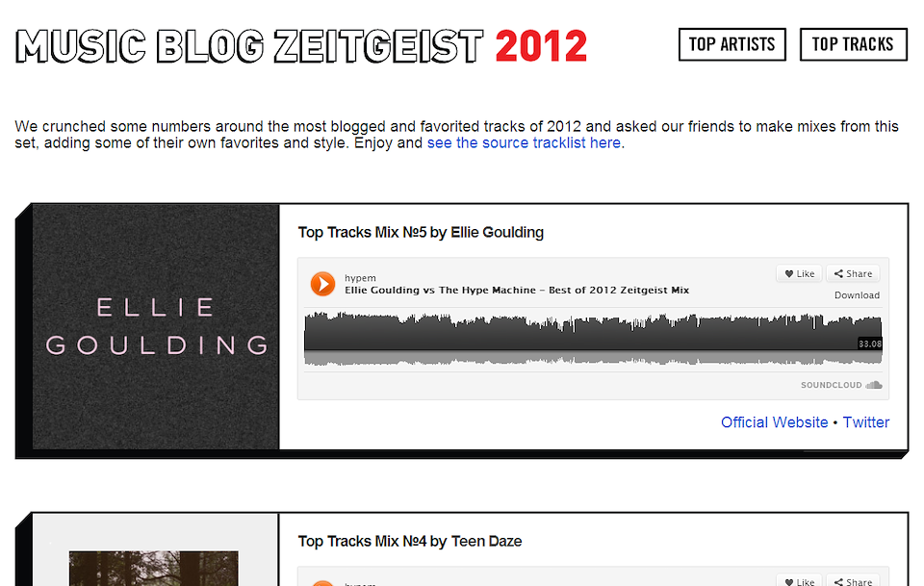
Task: Click the SoundCloud logo in the player
Action: (x=841, y=385)
